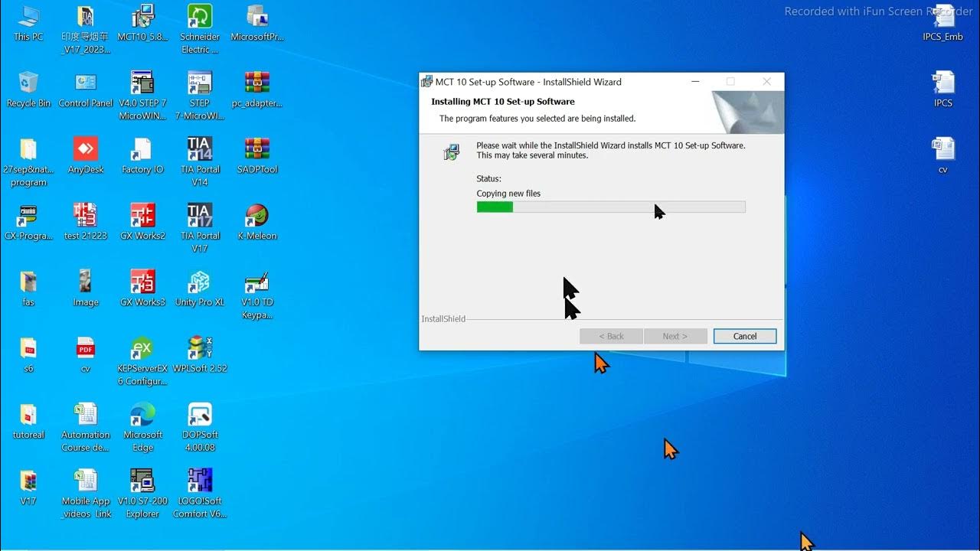
Task: Click the Chinese-named _V17_2023 file icon
Action: (x=86, y=29)
